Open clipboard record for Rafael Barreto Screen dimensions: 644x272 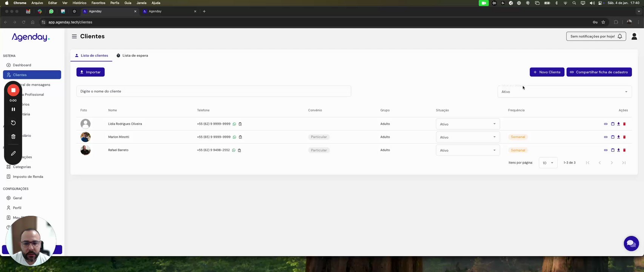[x=613, y=150]
